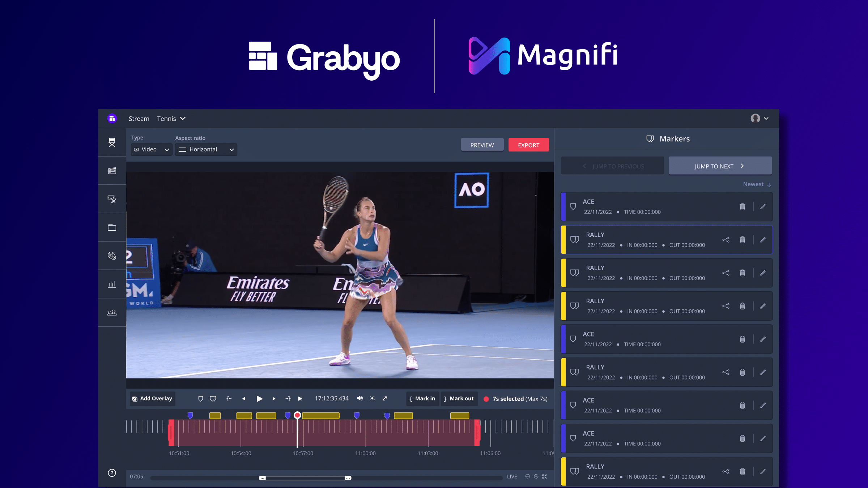Screen dimensions: 868x488
Task: Mute the video audio
Action: click(x=359, y=398)
